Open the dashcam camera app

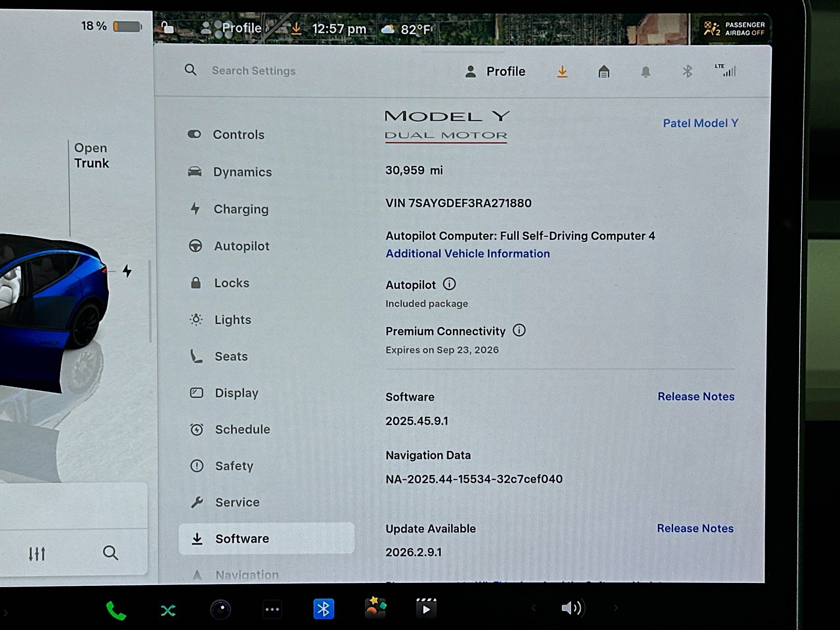click(x=220, y=609)
